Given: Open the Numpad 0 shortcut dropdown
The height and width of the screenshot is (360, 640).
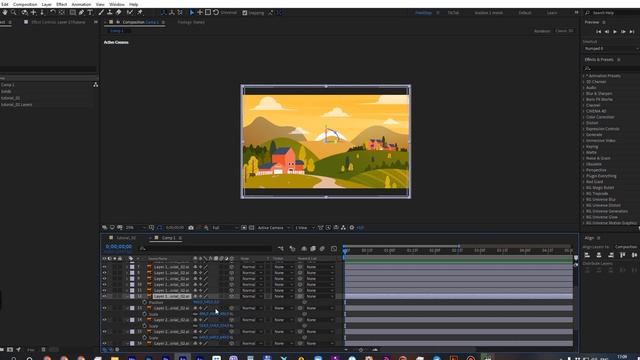Looking at the screenshot, I should [x=611, y=49].
